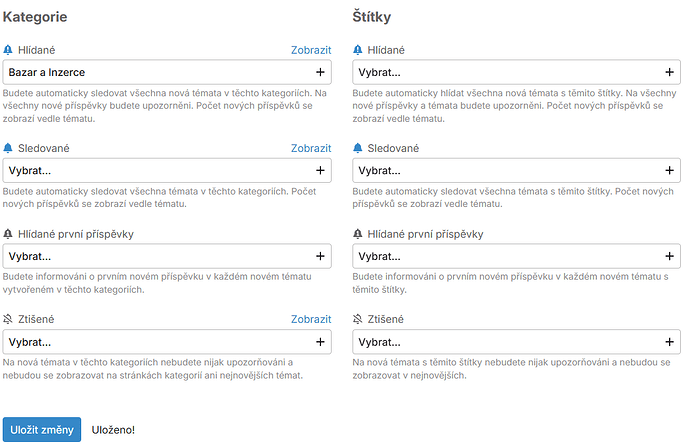
Task: Expand the Kategorie Sledované Vybrat dropdown
Action: pyautogui.click(x=167, y=170)
